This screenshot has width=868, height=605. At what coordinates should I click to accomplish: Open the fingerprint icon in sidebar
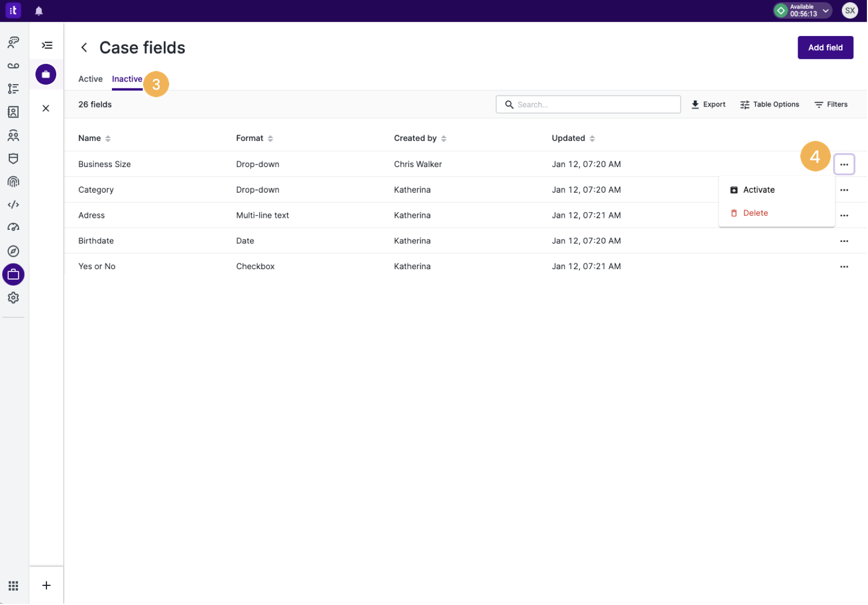tap(13, 182)
